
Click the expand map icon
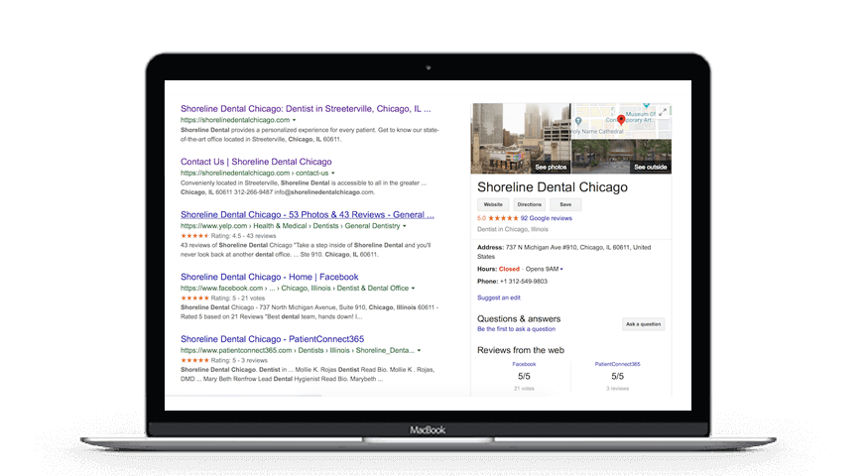663,112
